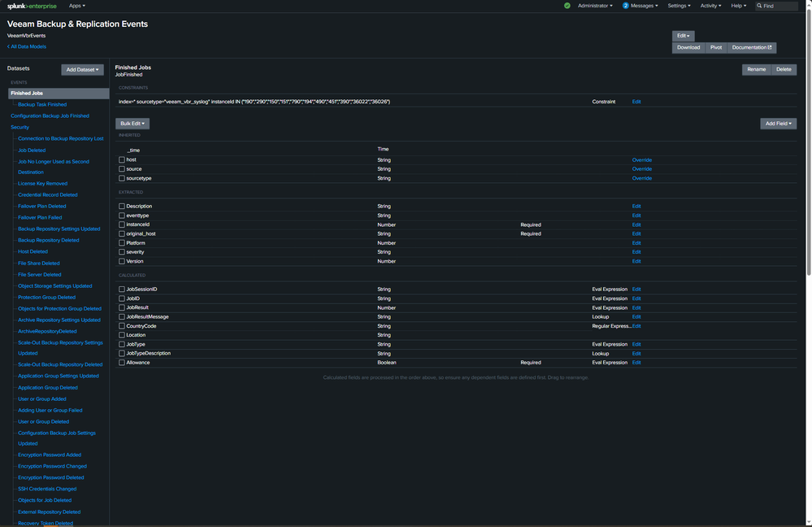812x527 pixels.
Task: Open Configuration Backup Job Finished dataset
Action: (50, 116)
